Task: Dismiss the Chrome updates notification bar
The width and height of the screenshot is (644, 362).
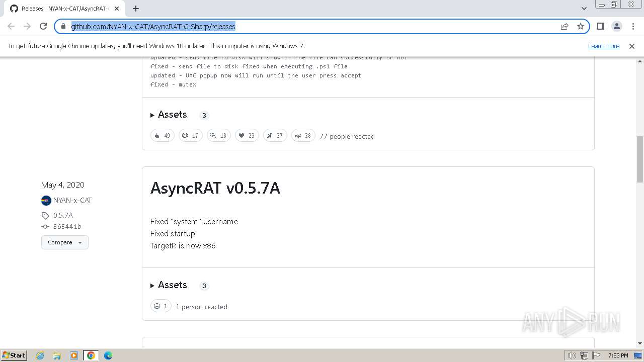Action: 632,46
